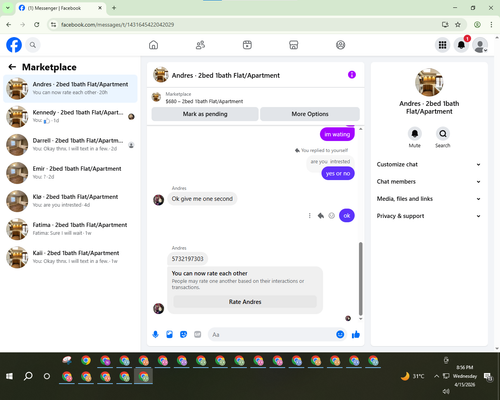The image size is (500, 400).
Task: Click the Messenger | Facebook browser tab
Action: pyautogui.click(x=61, y=8)
